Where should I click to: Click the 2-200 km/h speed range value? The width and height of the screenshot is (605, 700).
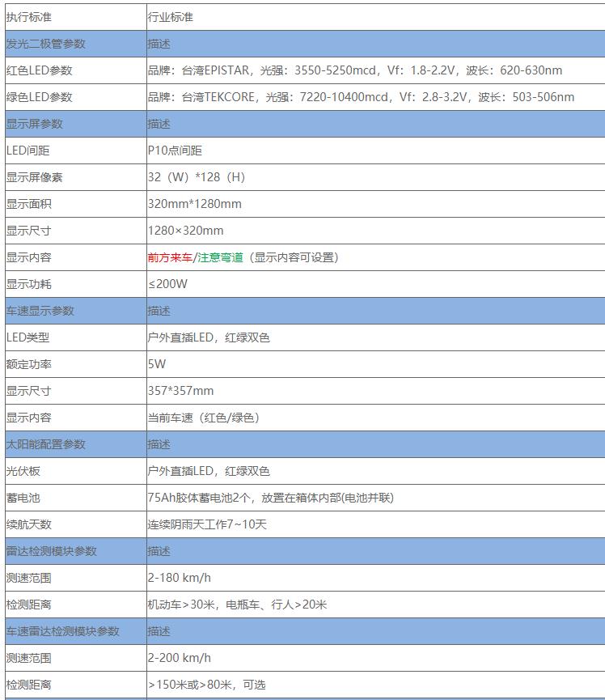179,658
